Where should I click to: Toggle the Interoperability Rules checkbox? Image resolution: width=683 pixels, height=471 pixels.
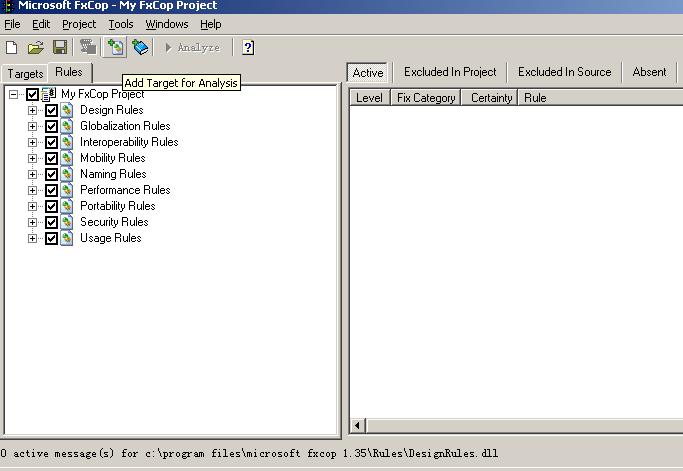[51, 142]
